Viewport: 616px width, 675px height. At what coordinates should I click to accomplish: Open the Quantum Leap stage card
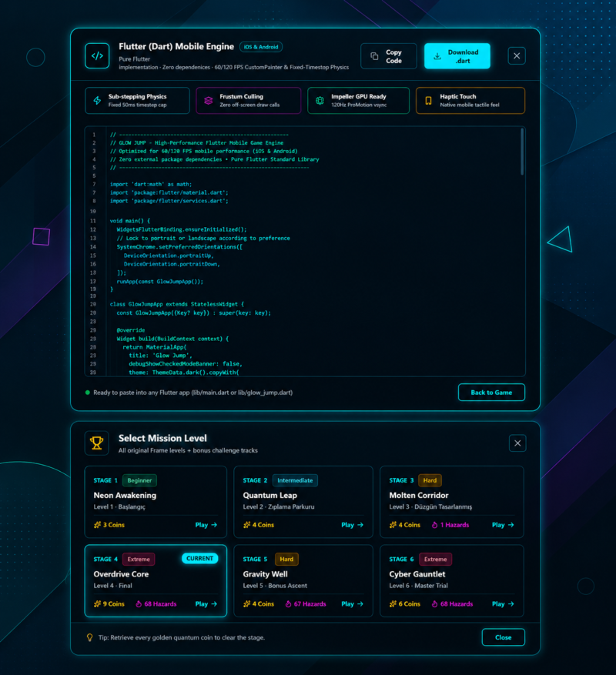point(303,502)
